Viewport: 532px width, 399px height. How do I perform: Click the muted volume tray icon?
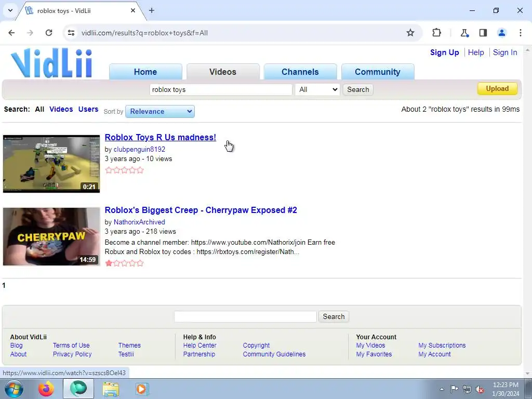[x=480, y=389]
